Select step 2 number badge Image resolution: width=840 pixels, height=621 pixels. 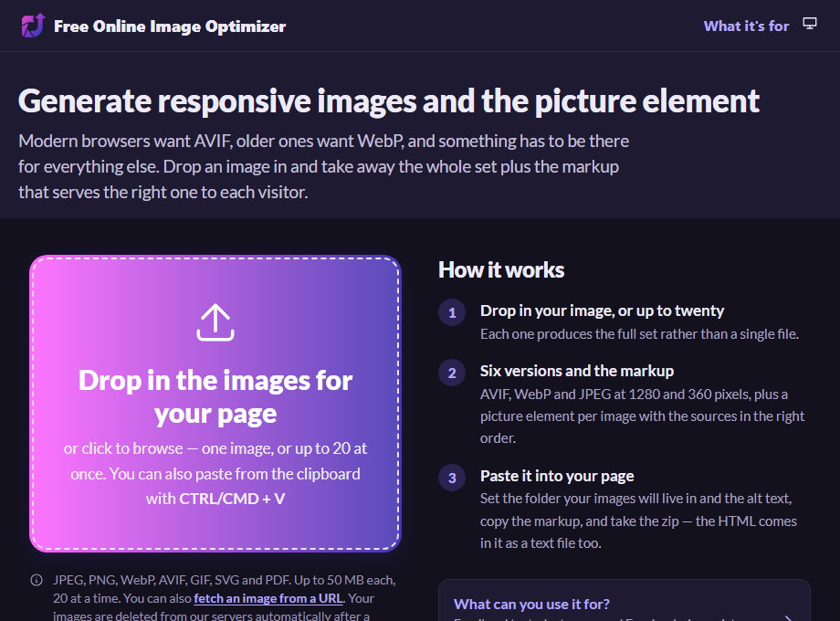pos(452,373)
